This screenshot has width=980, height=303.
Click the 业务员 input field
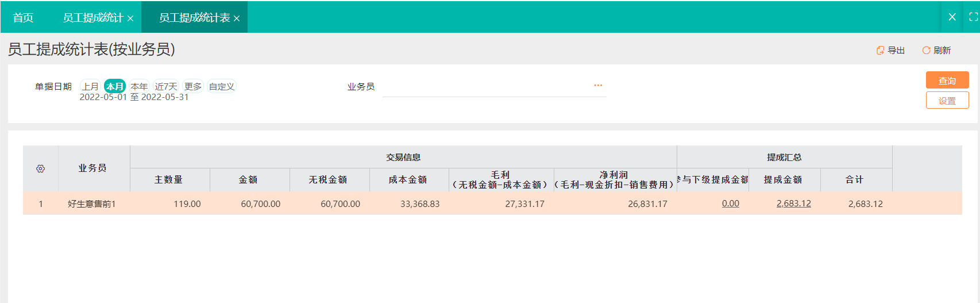(x=494, y=86)
